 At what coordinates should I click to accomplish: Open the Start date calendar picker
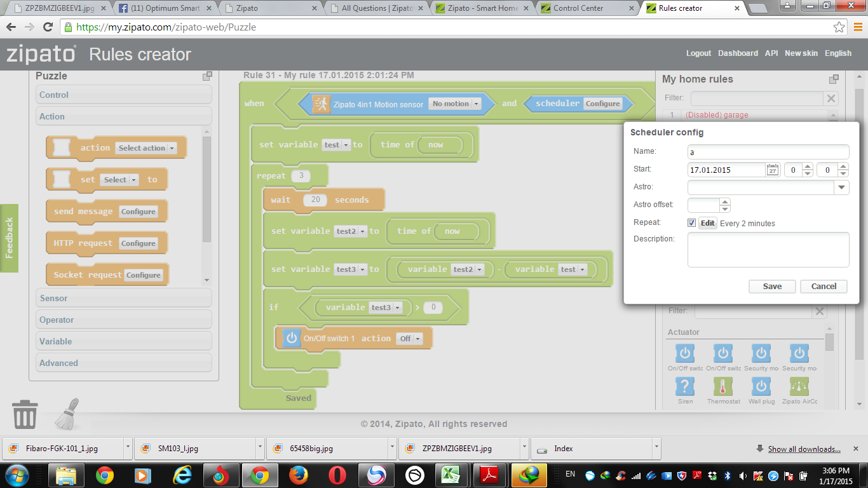click(x=773, y=170)
